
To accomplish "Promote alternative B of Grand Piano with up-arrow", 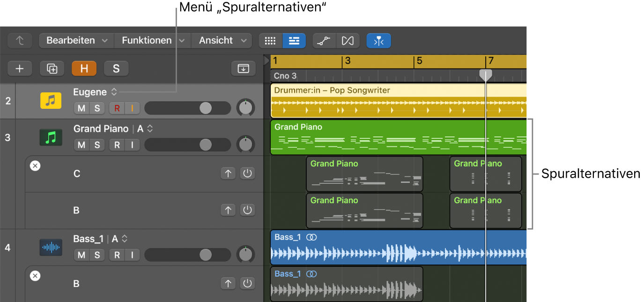I will (228, 210).
